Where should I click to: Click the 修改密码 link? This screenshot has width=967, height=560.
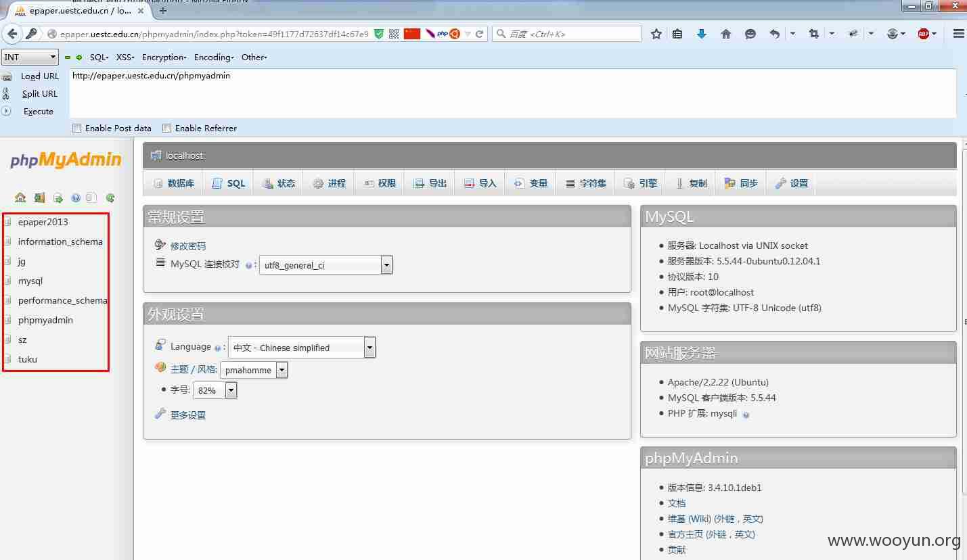(188, 246)
